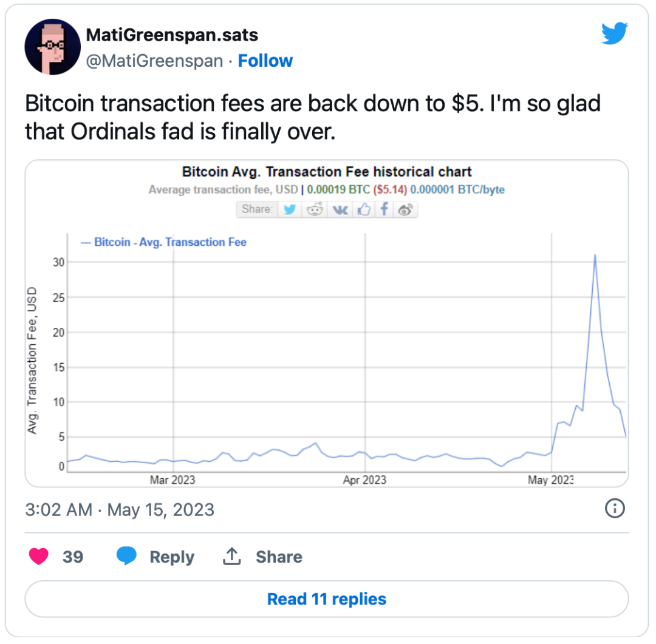Read 11 replies on this tweet
Image resolution: width=656 pixels, height=644 pixels.
[327, 599]
